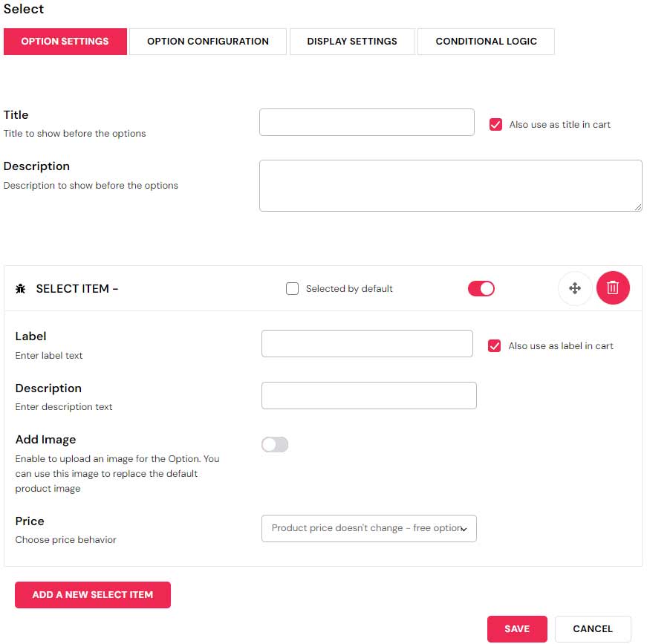Toggle the select item enabled switch
Screen dimensions: 647x644
click(x=481, y=288)
